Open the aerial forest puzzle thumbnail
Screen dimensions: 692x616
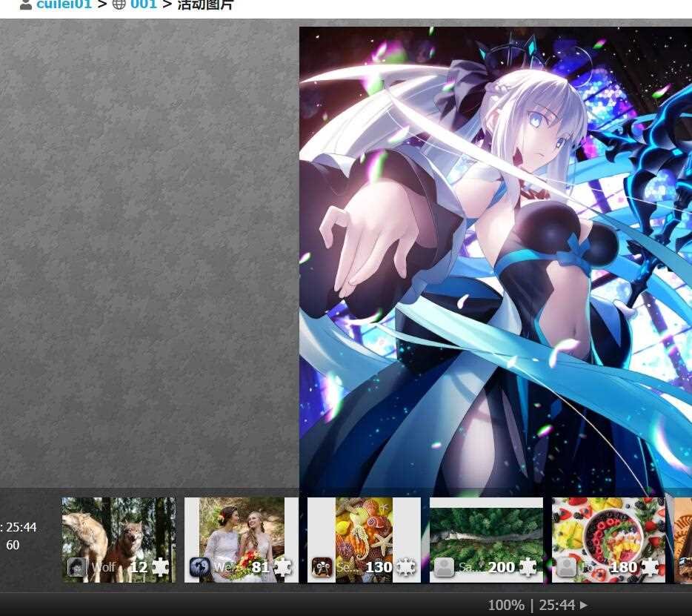pos(486,540)
